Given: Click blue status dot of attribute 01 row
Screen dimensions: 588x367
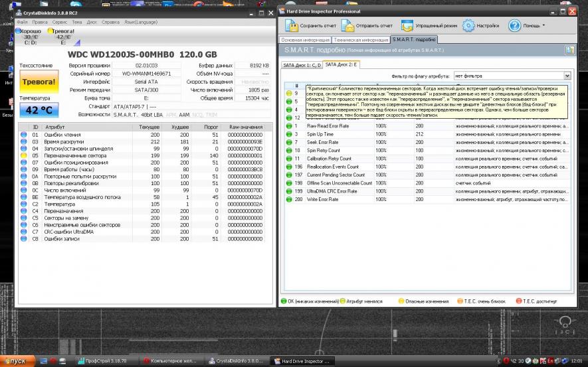Looking at the screenshot, I should (24, 135).
